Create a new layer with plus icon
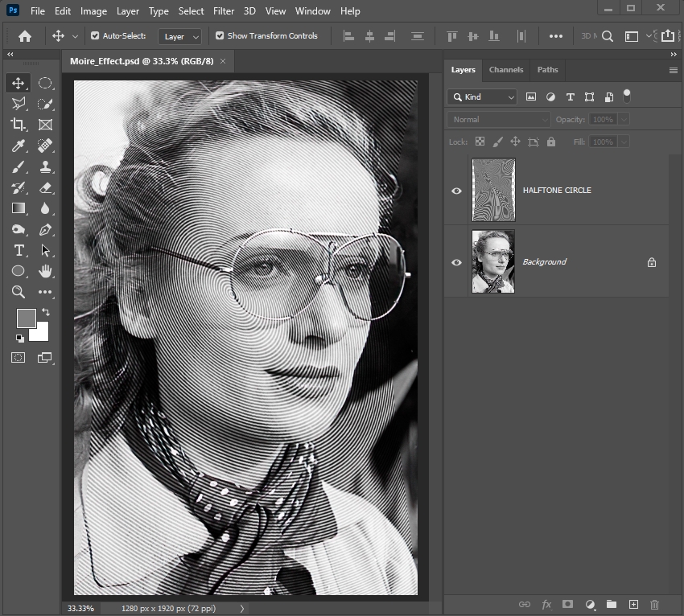The height and width of the screenshot is (616, 684). pos(633,604)
